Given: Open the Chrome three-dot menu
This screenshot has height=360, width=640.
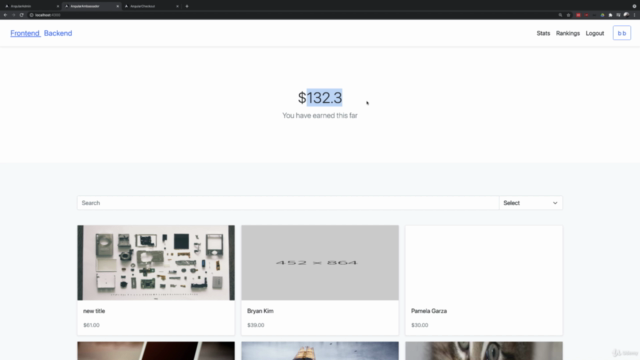Looking at the screenshot, I should tap(634, 15).
